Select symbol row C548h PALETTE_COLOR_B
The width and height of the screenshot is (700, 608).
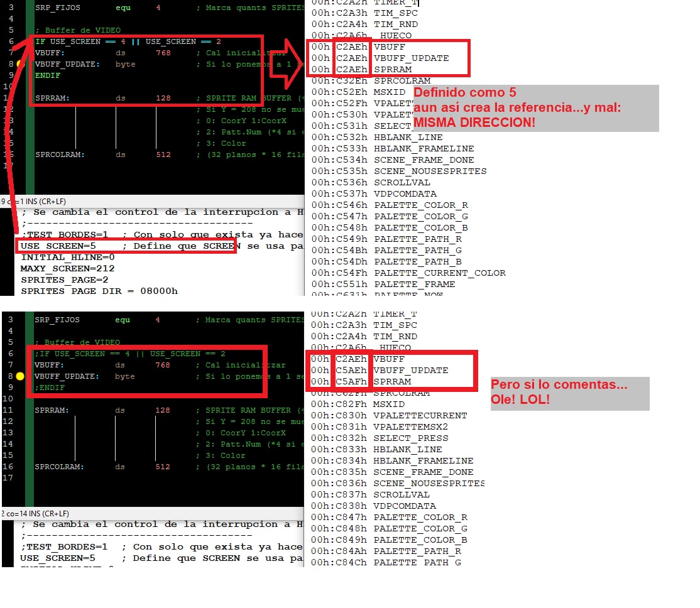pyautogui.click(x=390, y=227)
